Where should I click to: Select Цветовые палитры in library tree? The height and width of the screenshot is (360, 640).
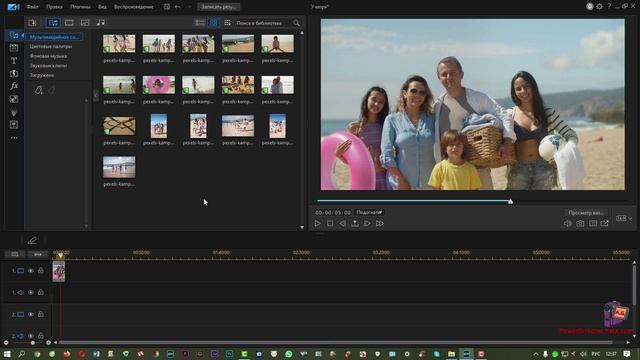[51, 47]
